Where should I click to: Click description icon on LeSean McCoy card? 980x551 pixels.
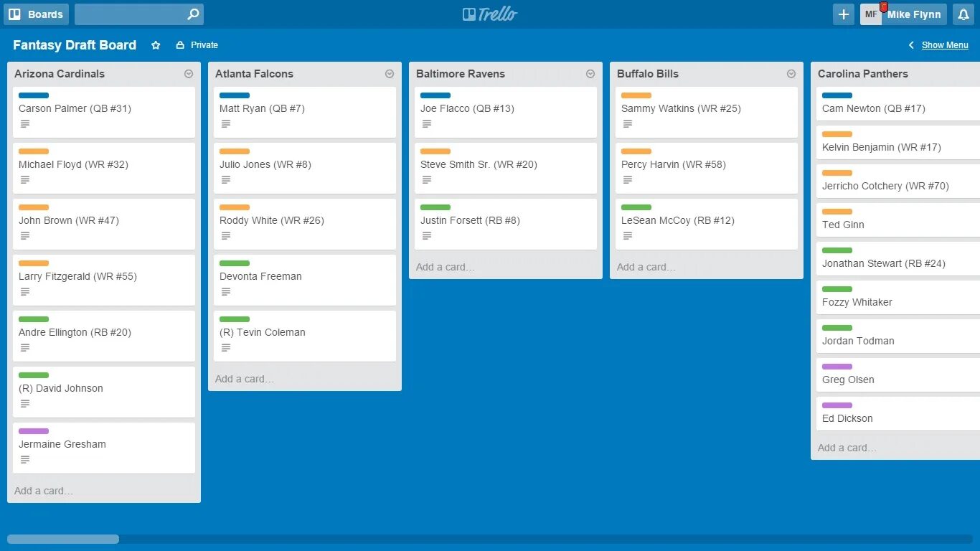tap(628, 236)
